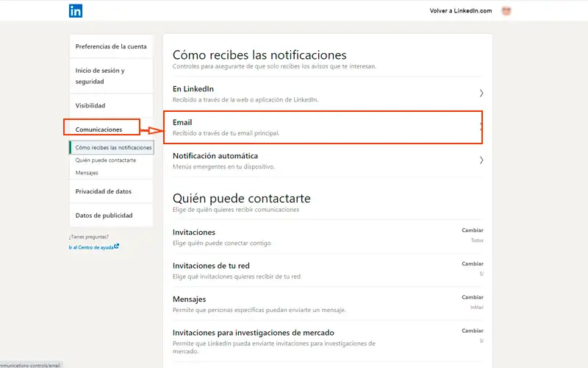Open Ir al Centro de ayuda link
Viewport: 588px width, 368px height.
pyautogui.click(x=91, y=247)
